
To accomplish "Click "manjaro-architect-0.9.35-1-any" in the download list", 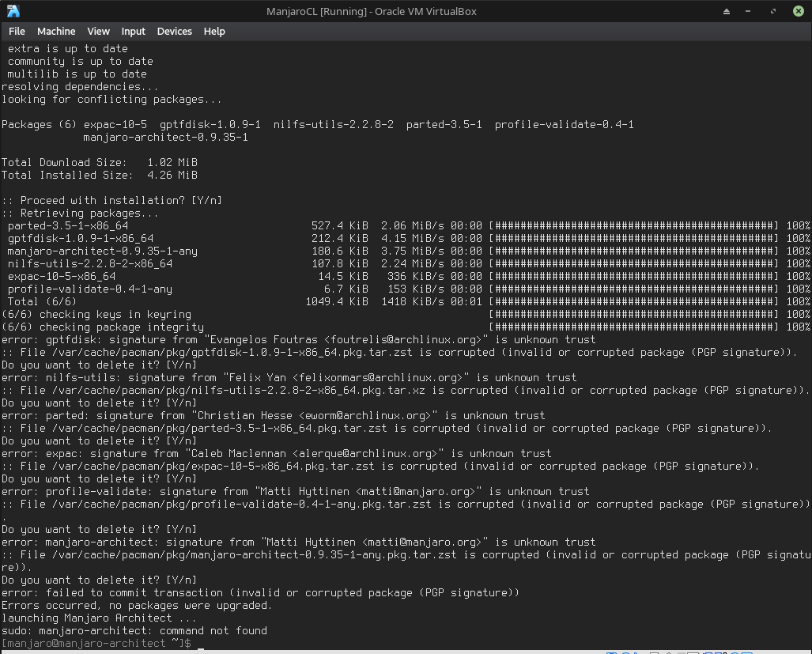I will [103, 251].
